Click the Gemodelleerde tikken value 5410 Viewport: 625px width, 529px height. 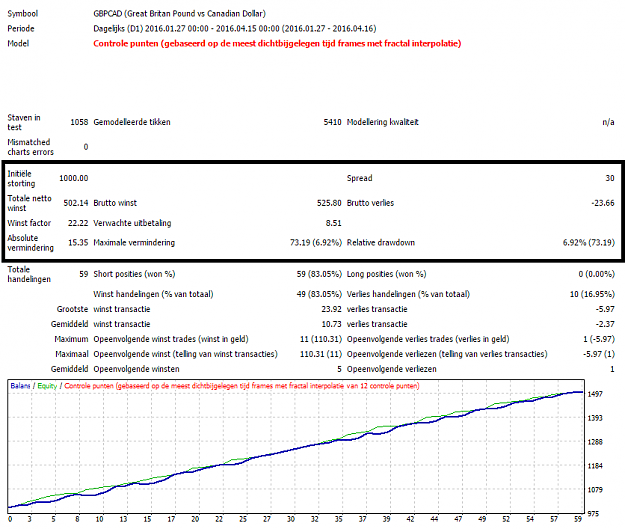[332, 122]
